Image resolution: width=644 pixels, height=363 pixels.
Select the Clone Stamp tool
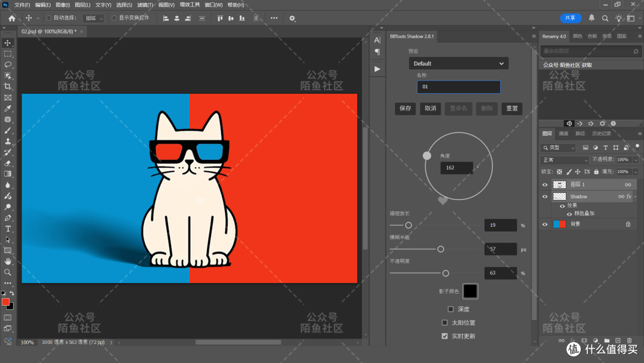[x=8, y=141]
